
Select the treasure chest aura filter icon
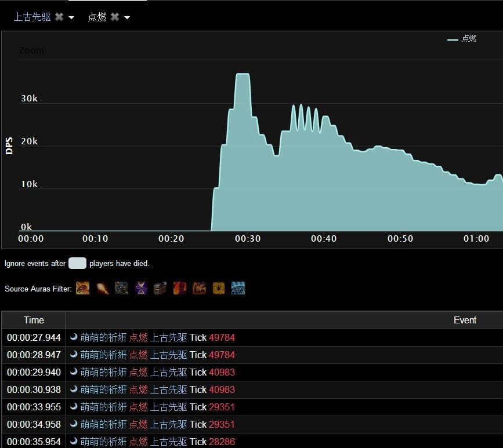pos(160,288)
